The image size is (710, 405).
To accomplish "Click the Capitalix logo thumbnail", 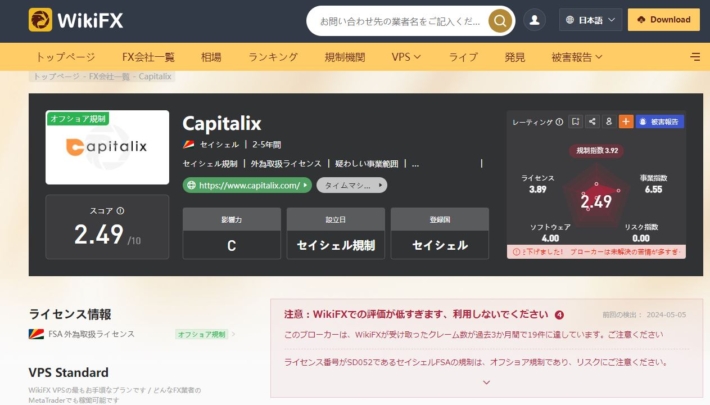I will (x=107, y=147).
